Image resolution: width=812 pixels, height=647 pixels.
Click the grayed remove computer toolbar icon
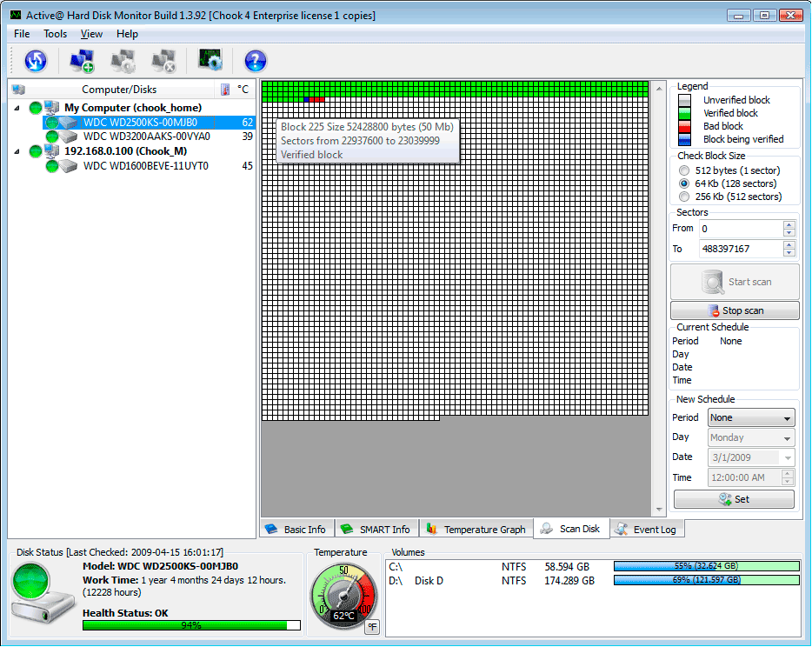164,61
